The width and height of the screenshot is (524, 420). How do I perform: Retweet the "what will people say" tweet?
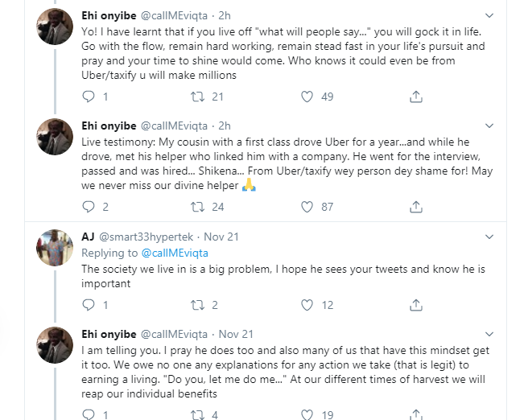(x=197, y=97)
